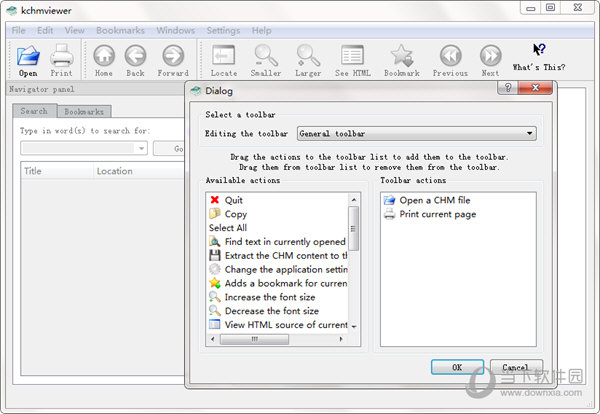The height and width of the screenshot is (414, 600).
Task: Click the Go search button
Action: click(169, 148)
